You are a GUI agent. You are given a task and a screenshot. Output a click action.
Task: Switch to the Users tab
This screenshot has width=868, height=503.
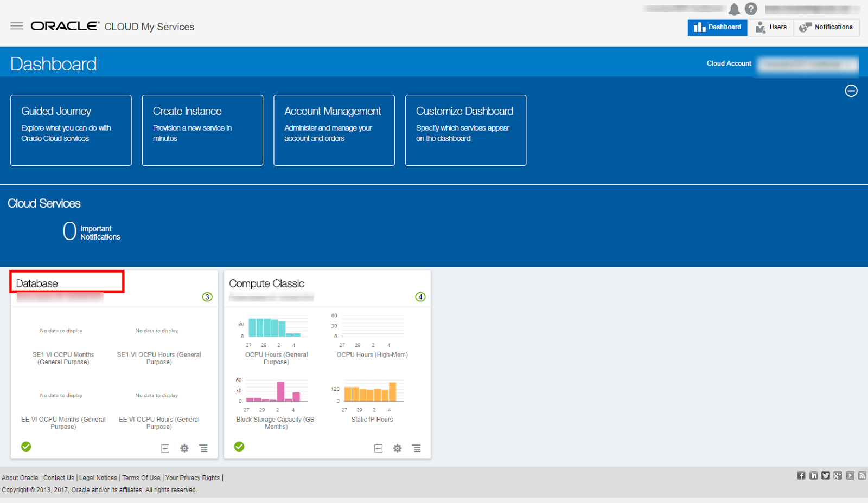point(771,27)
